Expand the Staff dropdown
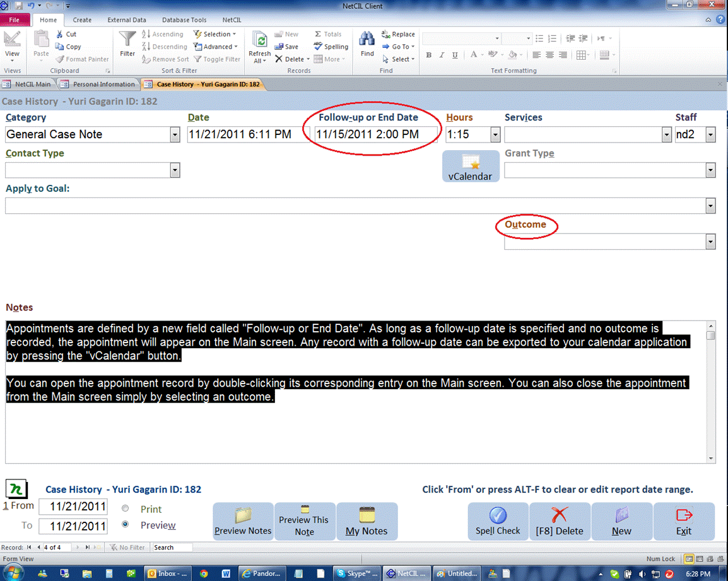Viewport: 728px width, 581px height. click(x=710, y=135)
